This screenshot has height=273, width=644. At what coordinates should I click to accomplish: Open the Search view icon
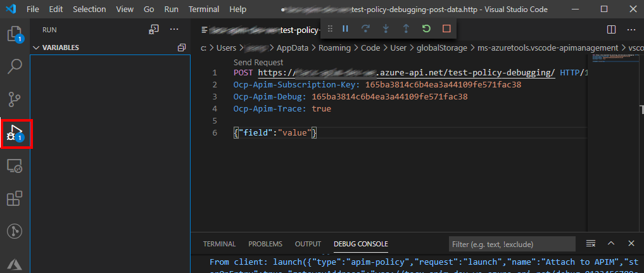coord(15,66)
